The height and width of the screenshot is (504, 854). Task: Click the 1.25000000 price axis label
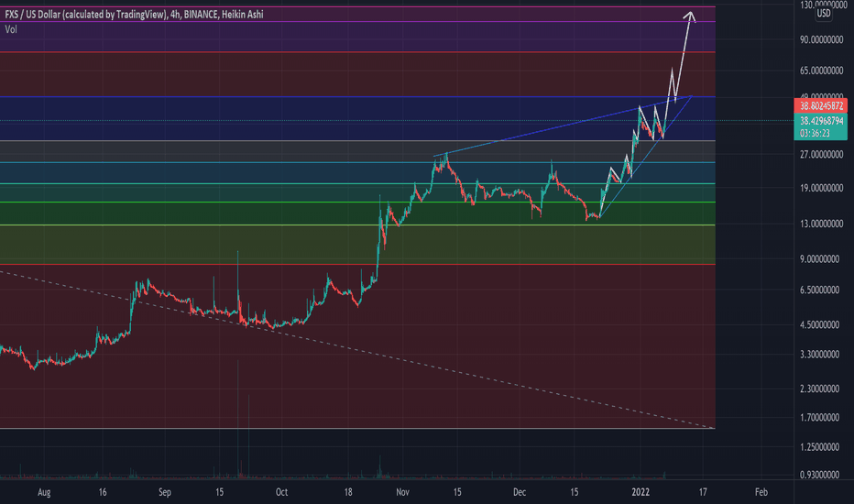820,447
